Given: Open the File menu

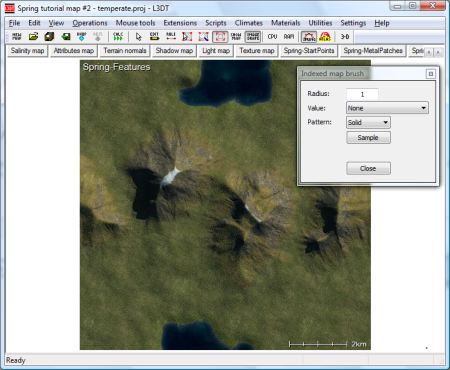Looking at the screenshot, I should pos(14,23).
